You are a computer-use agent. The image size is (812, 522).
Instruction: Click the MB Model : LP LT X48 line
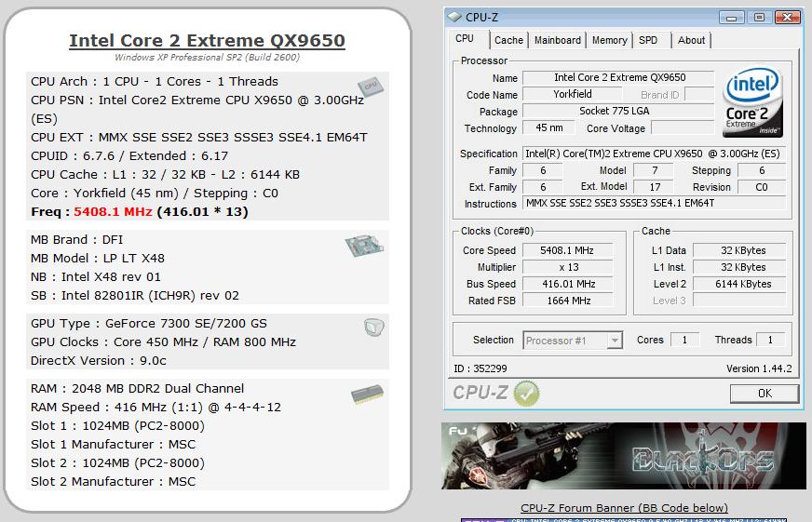click(x=98, y=258)
